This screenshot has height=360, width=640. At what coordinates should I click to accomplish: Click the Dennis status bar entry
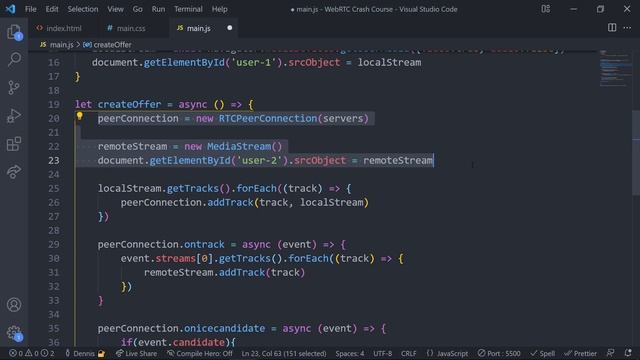(85, 353)
